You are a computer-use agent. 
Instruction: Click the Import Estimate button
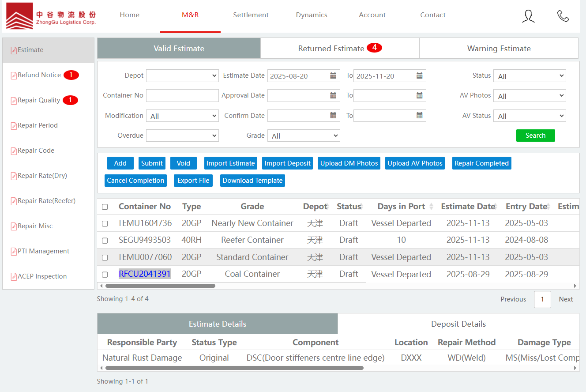230,163
